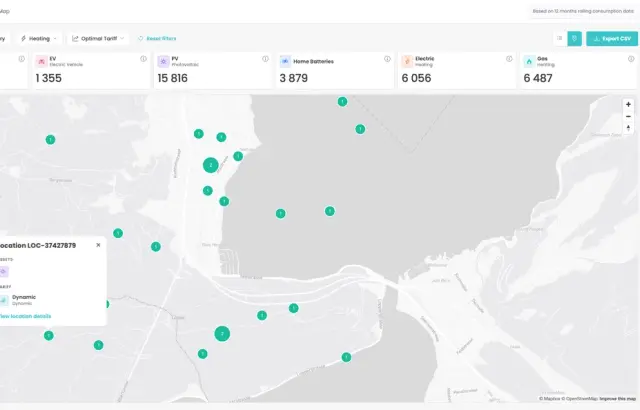Click the purple asset icon in popup

click(4, 272)
